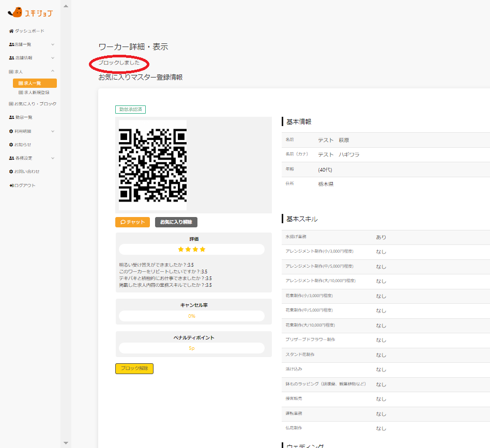
Task: Click the 接客販売 row label
Action: (294, 398)
